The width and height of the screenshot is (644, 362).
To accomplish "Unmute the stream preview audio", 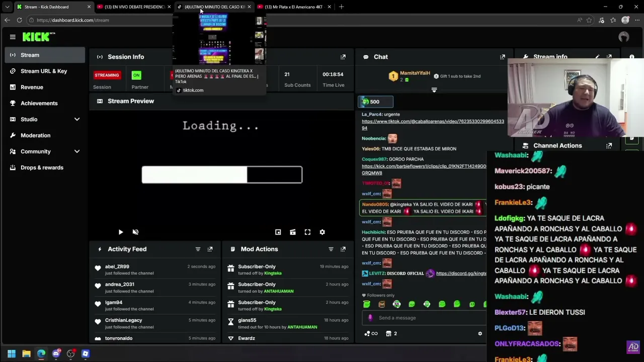I will [135, 232].
